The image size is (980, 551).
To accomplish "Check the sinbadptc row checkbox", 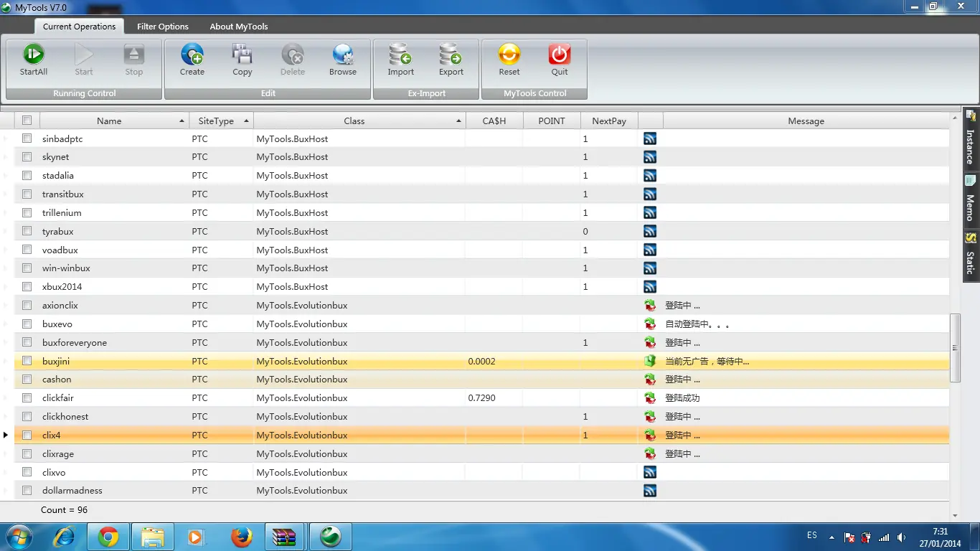I will point(27,138).
